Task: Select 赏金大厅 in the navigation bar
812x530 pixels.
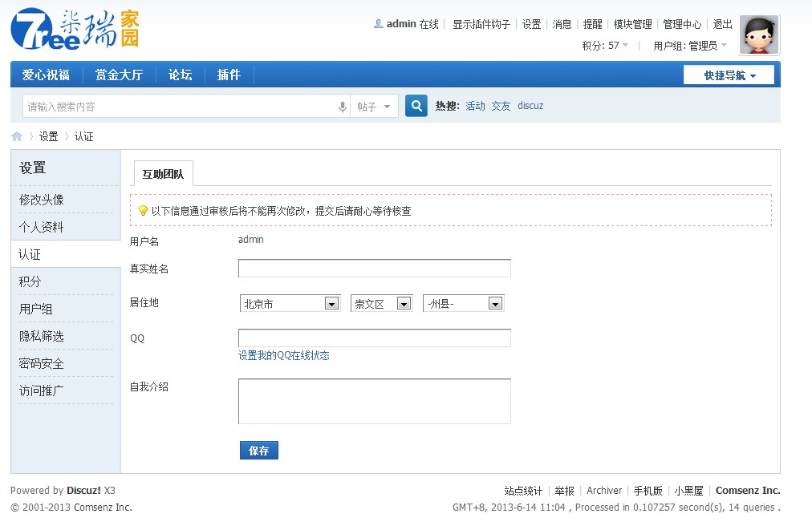Action: 119,75
